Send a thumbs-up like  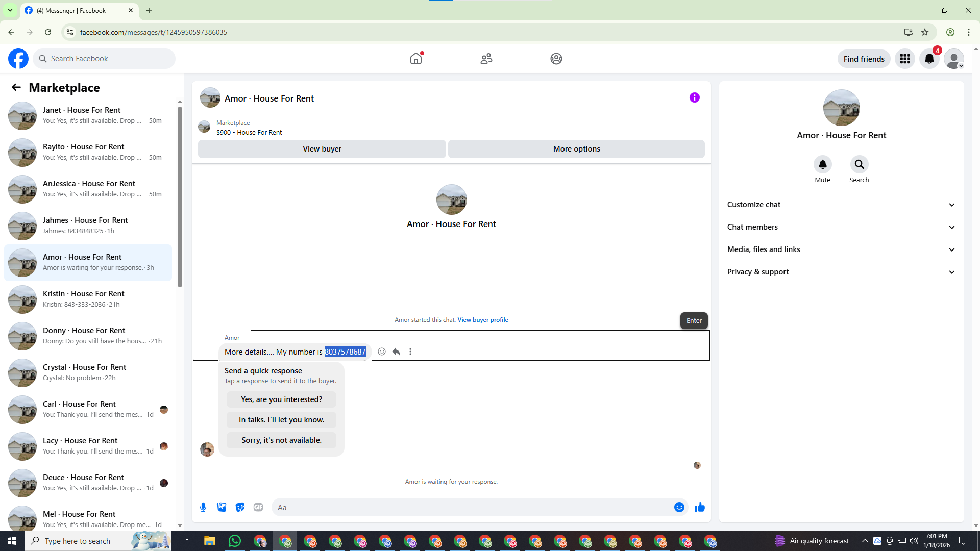click(x=699, y=507)
